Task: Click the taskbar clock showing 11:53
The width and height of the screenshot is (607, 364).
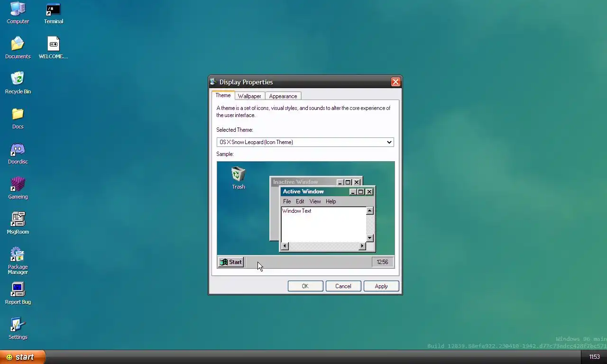Action: [x=594, y=357]
